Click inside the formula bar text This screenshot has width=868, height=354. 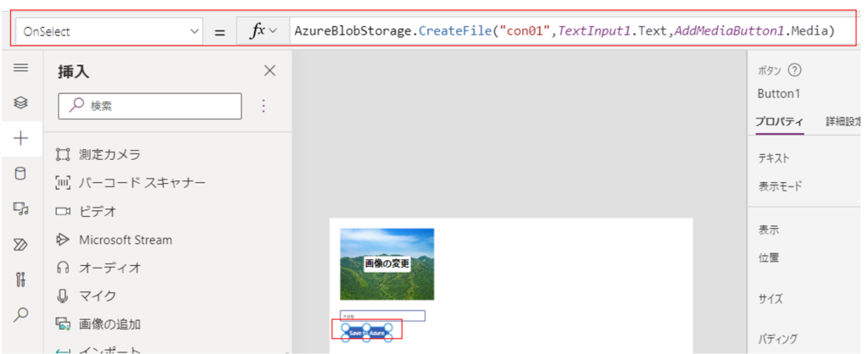pyautogui.click(x=564, y=31)
